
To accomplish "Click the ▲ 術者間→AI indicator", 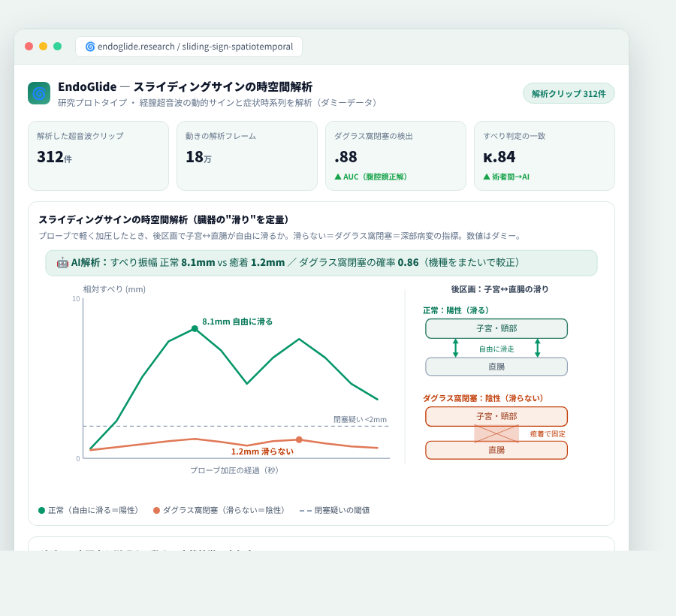I will click(506, 177).
